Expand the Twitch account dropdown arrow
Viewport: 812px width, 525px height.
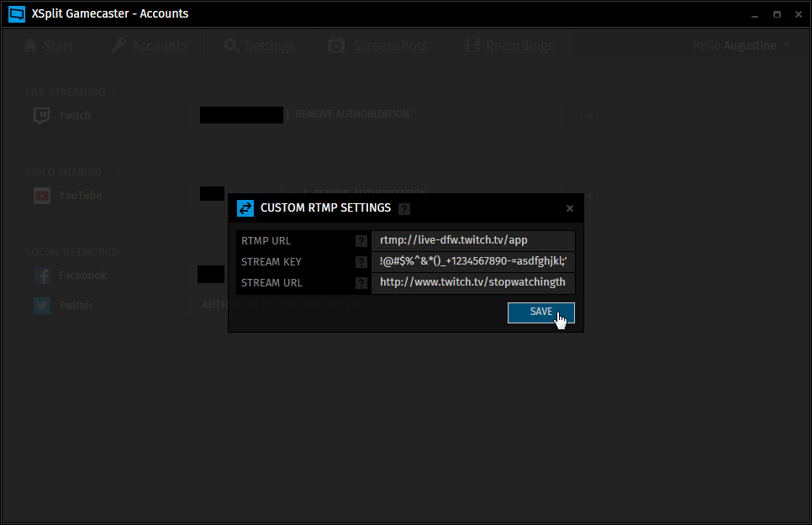coord(588,117)
